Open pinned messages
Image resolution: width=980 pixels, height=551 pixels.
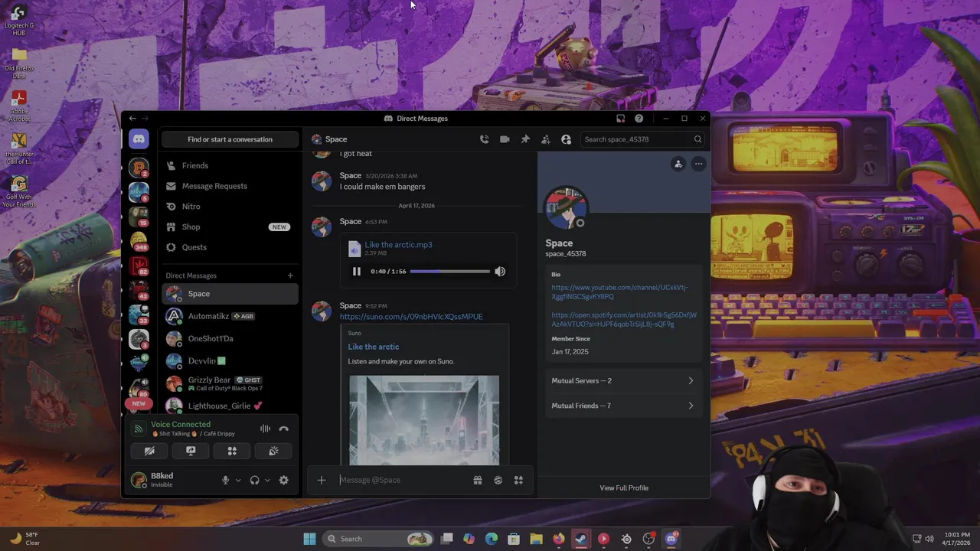coord(525,139)
